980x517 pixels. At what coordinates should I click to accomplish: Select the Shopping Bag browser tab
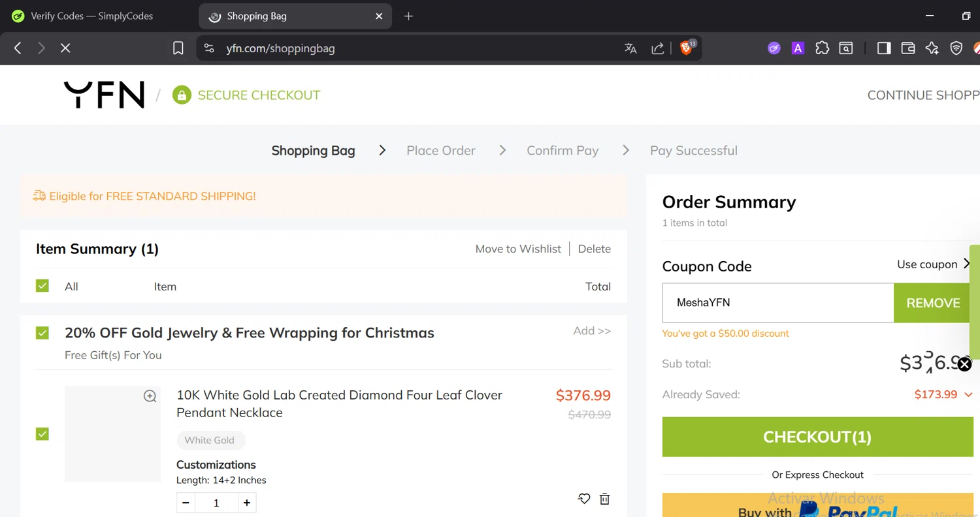click(x=295, y=16)
